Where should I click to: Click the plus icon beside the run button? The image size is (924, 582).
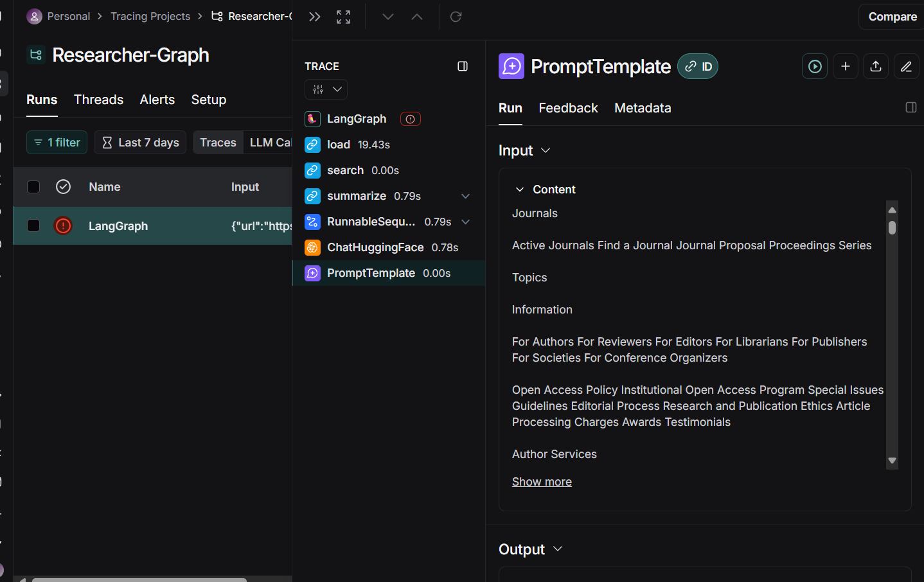pos(845,66)
